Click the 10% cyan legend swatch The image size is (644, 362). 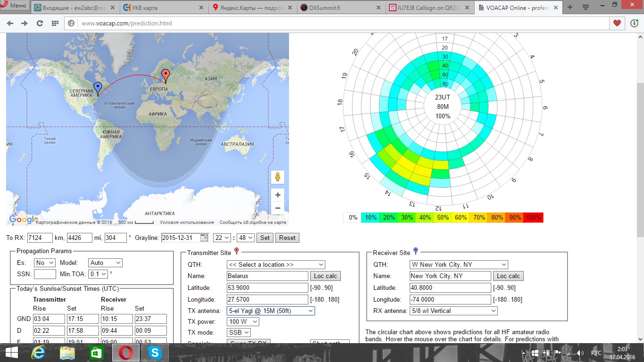[371, 218]
